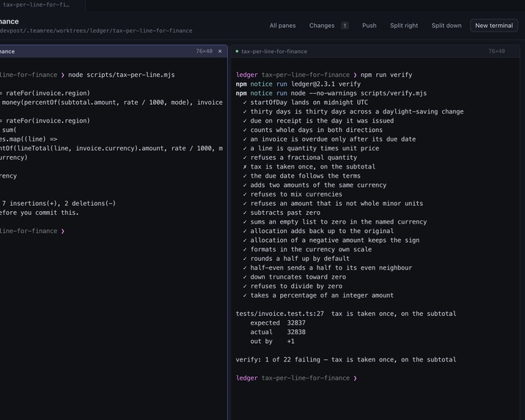
Task: Click the tests/invoice.test.ts:27 file reference
Action: pyautogui.click(x=279, y=314)
